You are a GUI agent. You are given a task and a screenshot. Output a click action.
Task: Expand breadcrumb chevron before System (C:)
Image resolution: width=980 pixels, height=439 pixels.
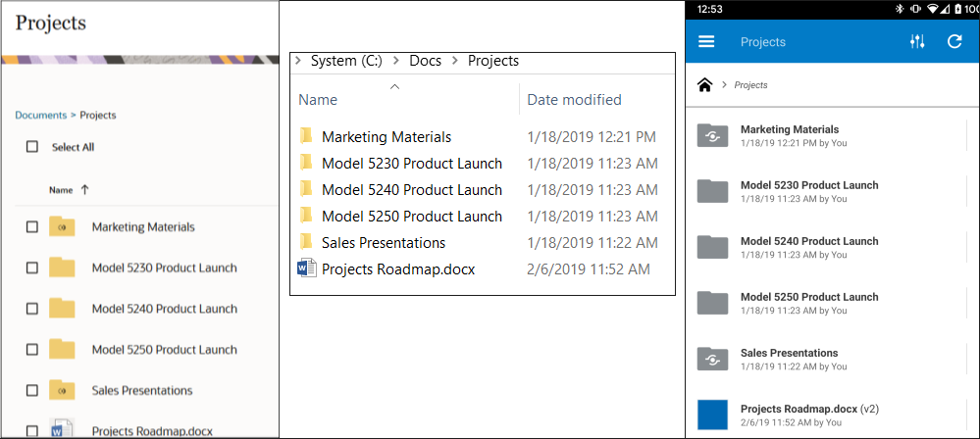tap(297, 61)
